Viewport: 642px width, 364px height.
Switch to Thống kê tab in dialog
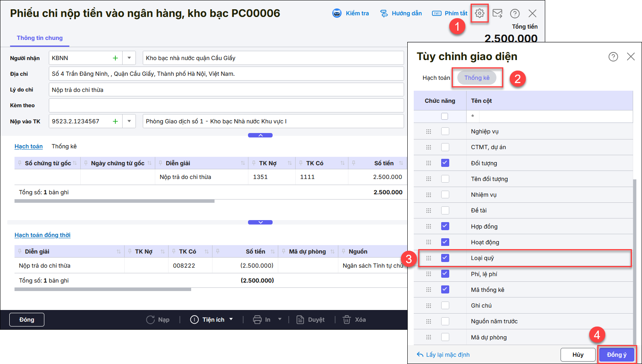[x=477, y=78]
